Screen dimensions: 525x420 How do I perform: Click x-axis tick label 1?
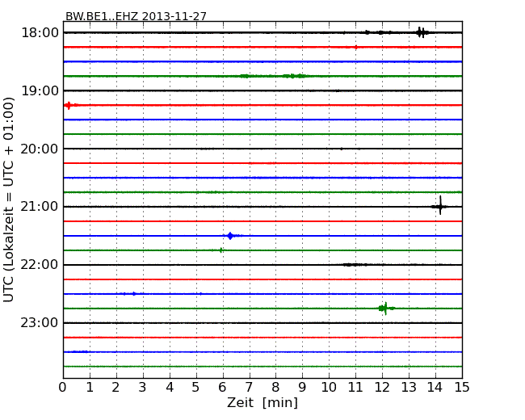pyautogui.click(x=90, y=388)
